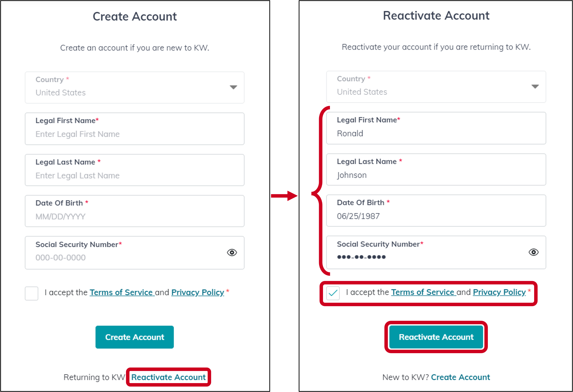Viewport: 573px width, 392px height.
Task: Expand the Country selector on Reactivate Account form
Action: coord(535,87)
